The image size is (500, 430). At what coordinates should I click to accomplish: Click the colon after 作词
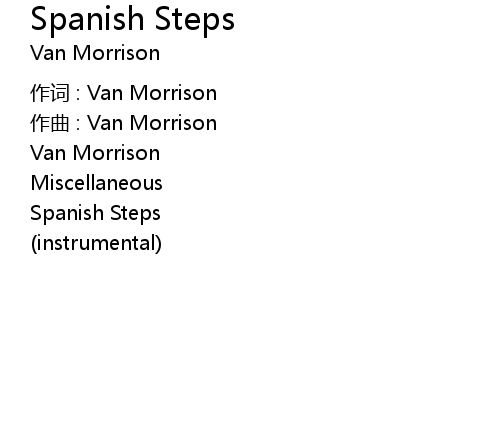(x=78, y=94)
